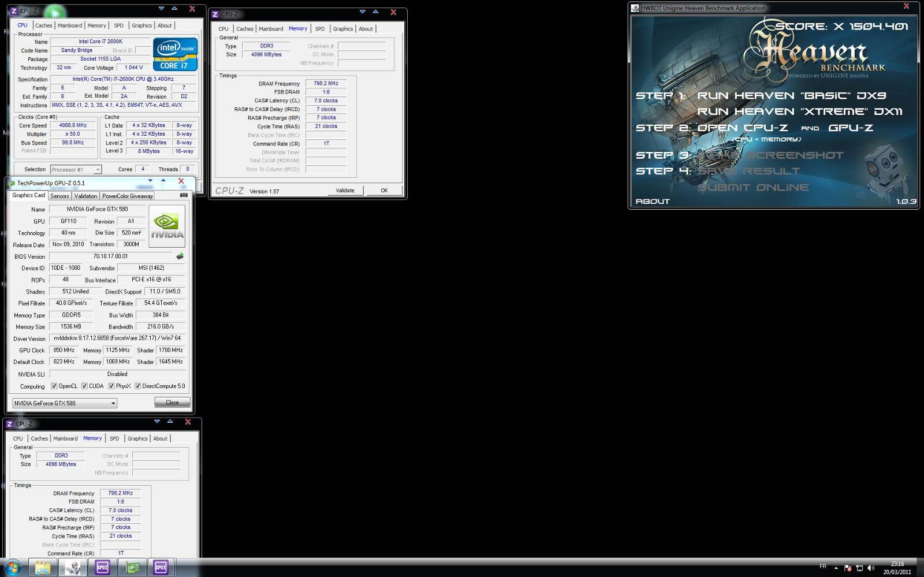Close the center CPU-Z Memory window

[393, 12]
